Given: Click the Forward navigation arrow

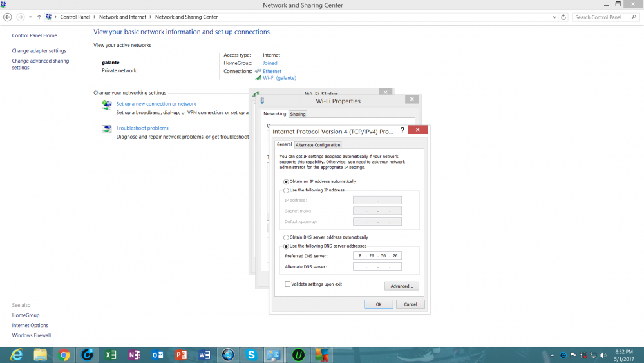Looking at the screenshot, I should coord(20,17).
